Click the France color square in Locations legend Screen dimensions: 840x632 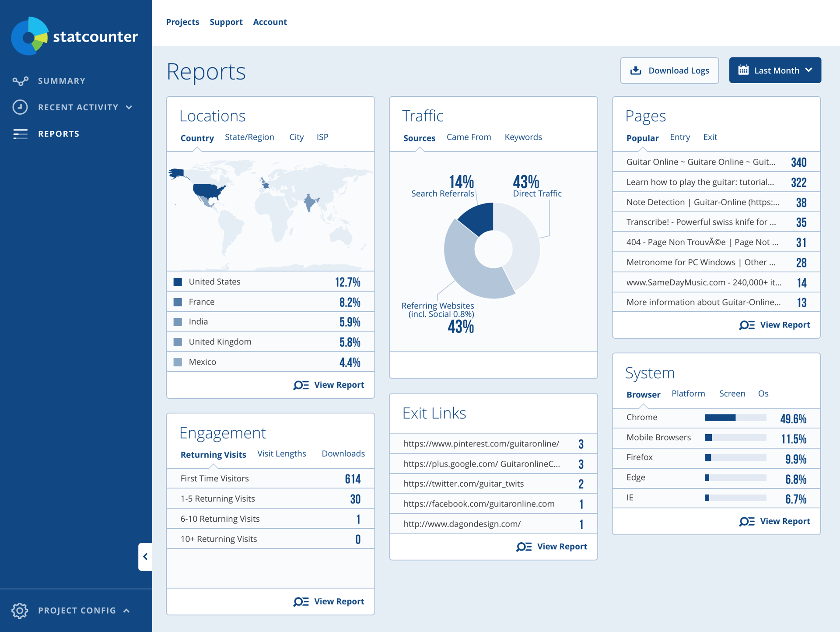click(x=178, y=302)
